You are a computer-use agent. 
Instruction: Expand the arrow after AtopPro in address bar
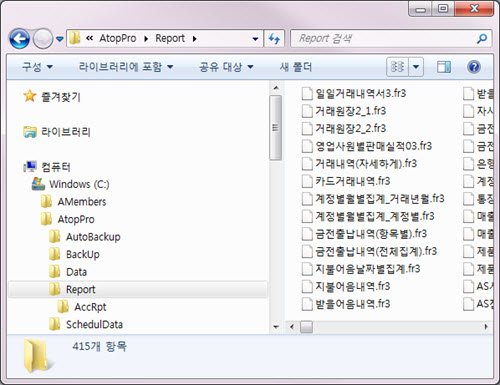point(146,39)
